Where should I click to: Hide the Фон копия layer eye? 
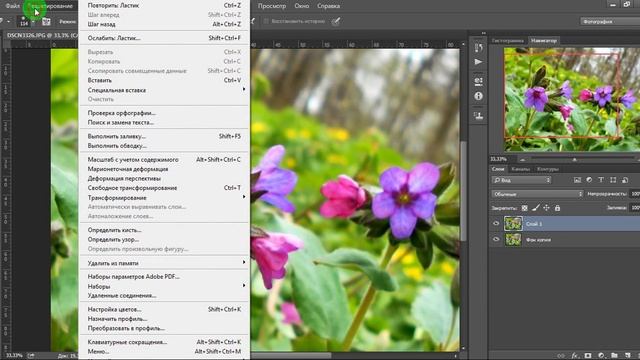[x=496, y=240]
